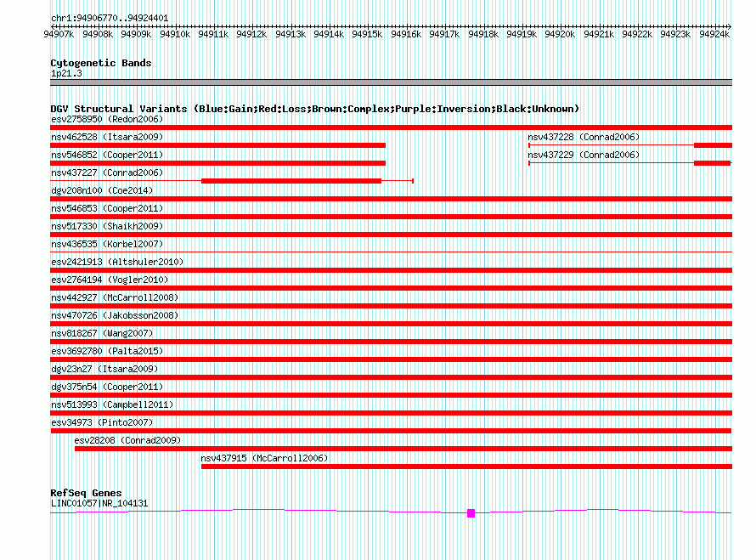Select the red bar of esv28208
Screen dimensions: 756x560
click(403, 449)
